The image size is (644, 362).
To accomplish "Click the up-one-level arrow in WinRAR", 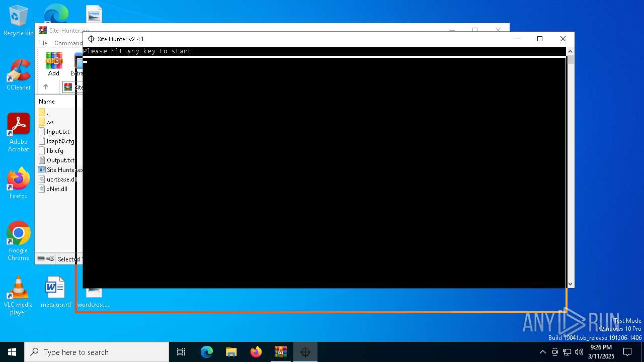I will pos(46,87).
